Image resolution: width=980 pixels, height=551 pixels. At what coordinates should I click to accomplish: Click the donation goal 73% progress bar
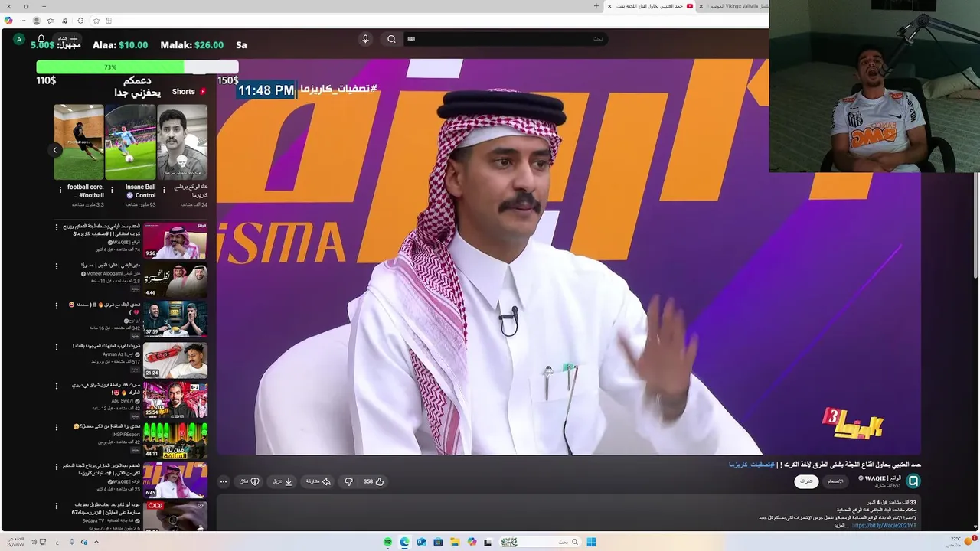[137, 67]
